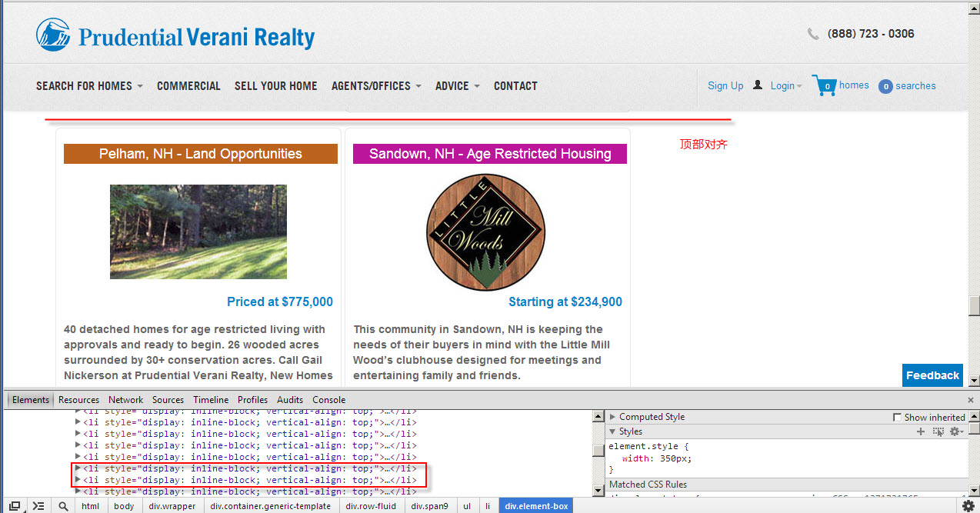Viewport: 980px width, 513px height.
Task: Switch to the Console tab
Action: (328, 400)
